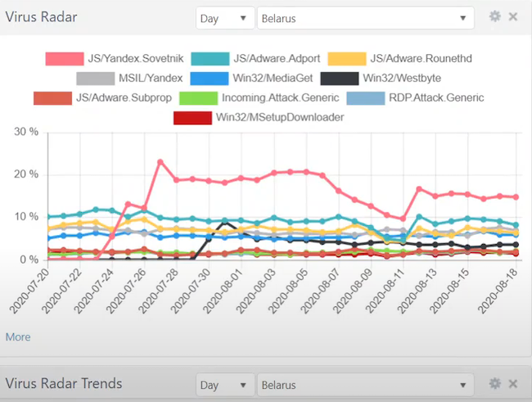Screen dimensions: 532x402
Task: Open the Belarus dropdown in Virus Radar Trends
Action: [365, 384]
